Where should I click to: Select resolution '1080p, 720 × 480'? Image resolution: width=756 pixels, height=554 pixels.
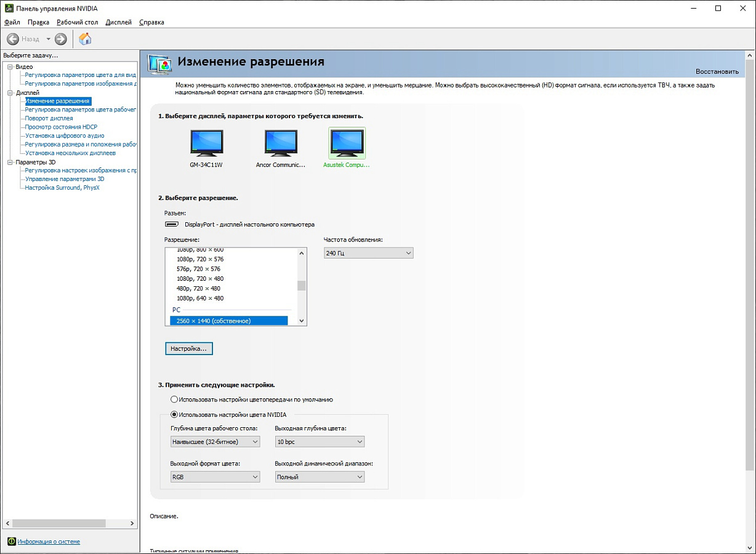click(200, 279)
